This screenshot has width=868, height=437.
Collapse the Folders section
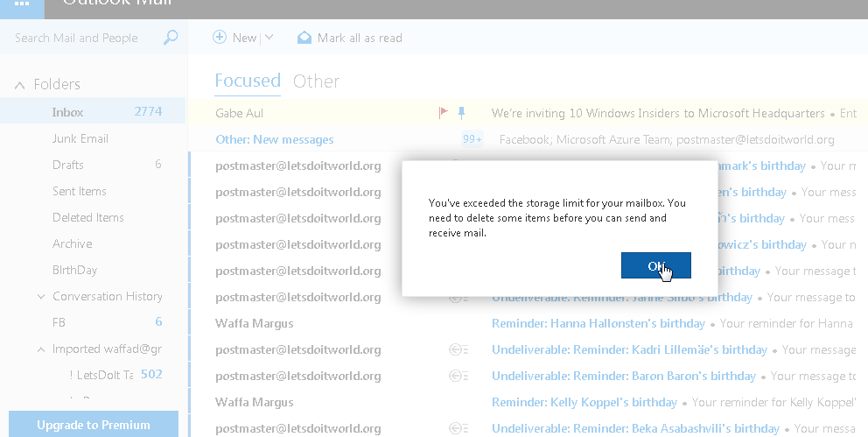coord(19,85)
